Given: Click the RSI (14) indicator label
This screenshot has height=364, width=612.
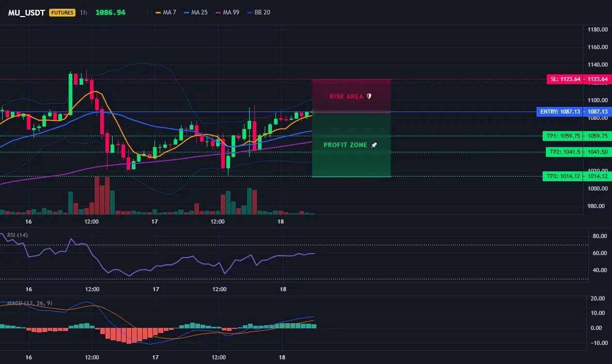Looking at the screenshot, I should pyautogui.click(x=18, y=235).
